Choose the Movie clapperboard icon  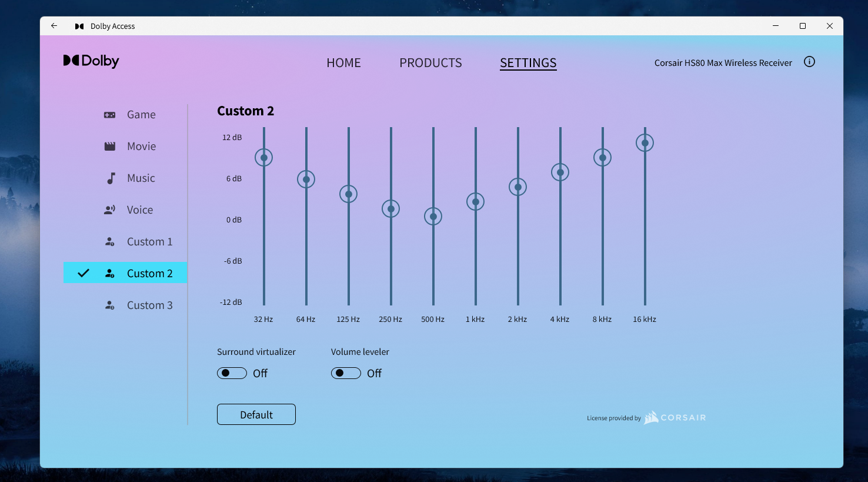pos(109,147)
